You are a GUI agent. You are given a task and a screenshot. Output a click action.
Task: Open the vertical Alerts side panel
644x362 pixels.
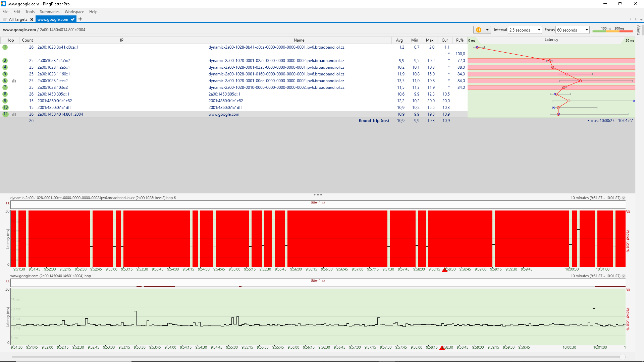point(639,30)
